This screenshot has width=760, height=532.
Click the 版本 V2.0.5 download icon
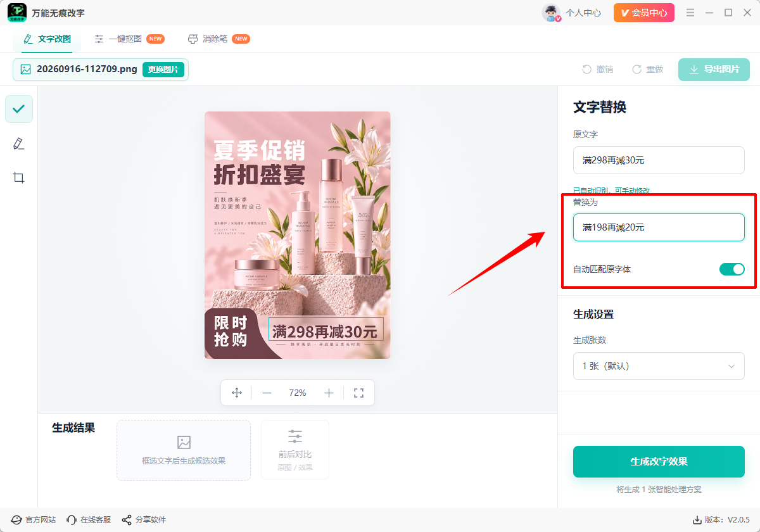point(697,520)
